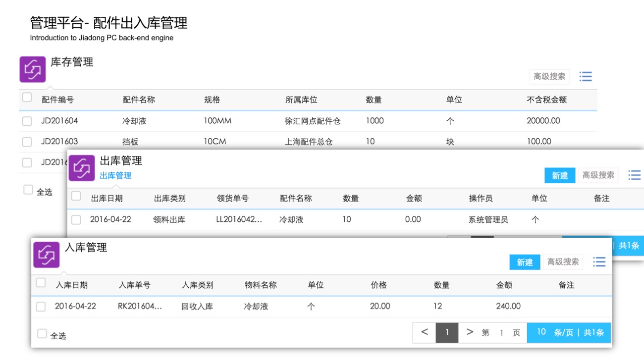Click the purple 库存管理 module icon
Viewport: 644px width, 362px height.
33,69
